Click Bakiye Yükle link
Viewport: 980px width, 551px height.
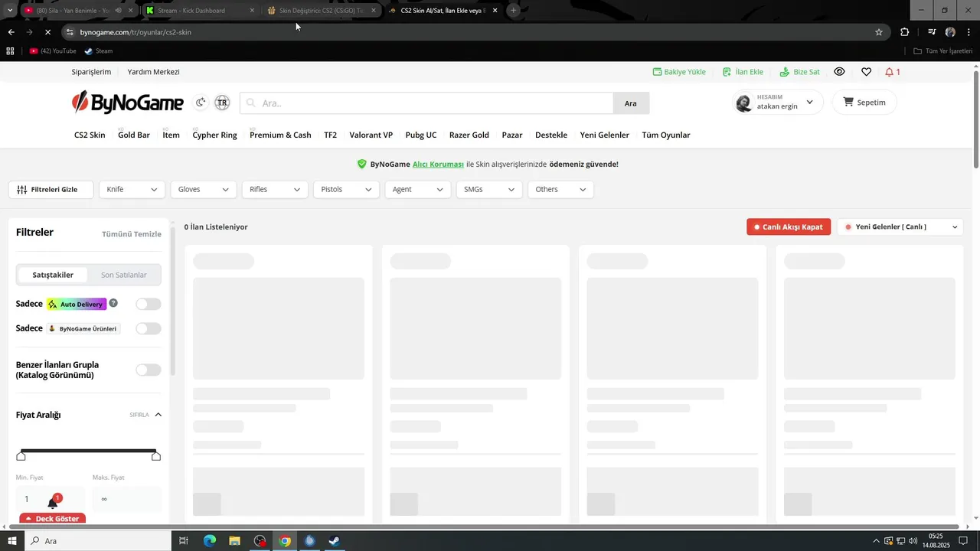(x=679, y=71)
